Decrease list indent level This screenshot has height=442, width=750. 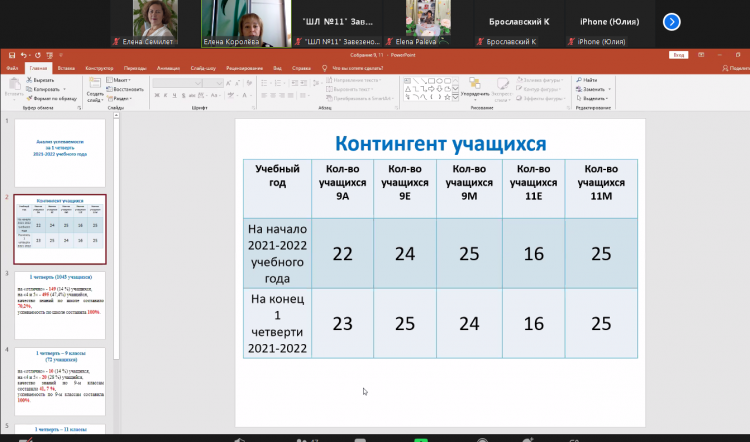pyautogui.click(x=295, y=83)
